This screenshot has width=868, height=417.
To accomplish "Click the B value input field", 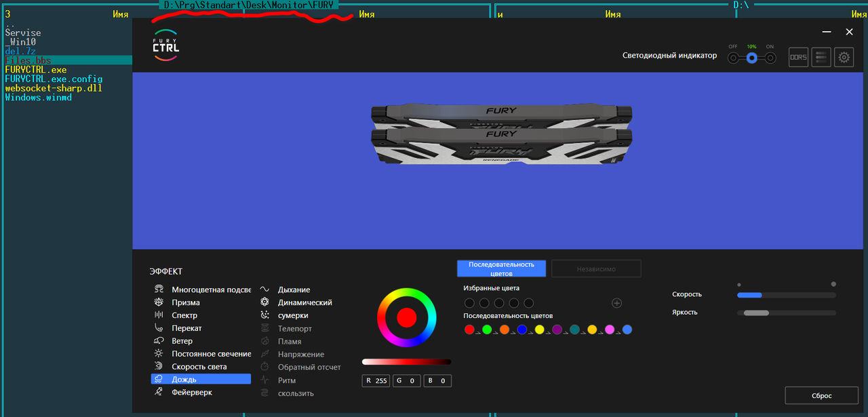I will [437, 381].
